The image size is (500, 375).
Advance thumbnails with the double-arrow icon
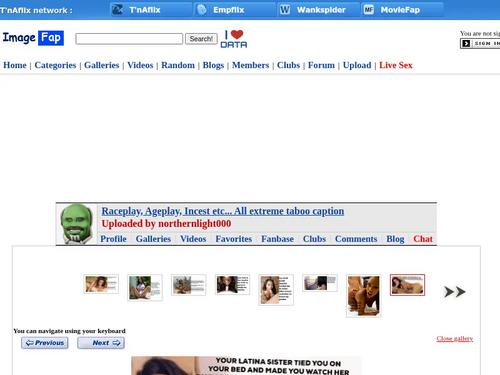tap(455, 292)
